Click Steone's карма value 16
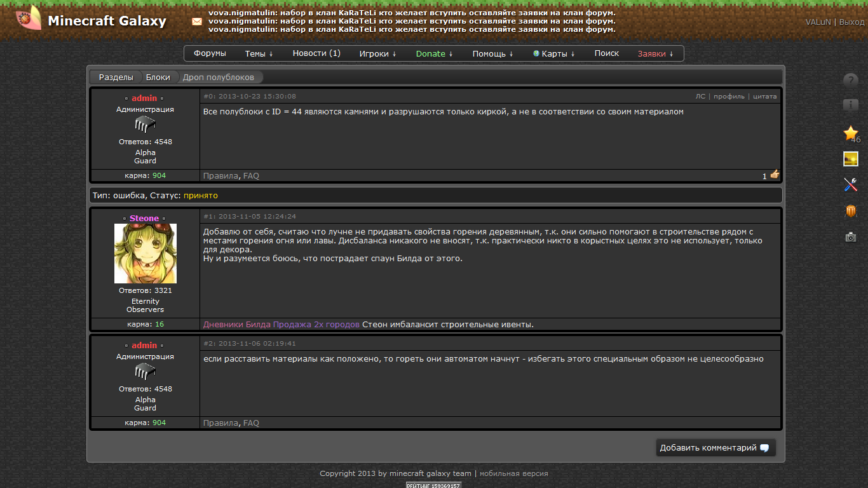868x488 pixels. [159, 324]
